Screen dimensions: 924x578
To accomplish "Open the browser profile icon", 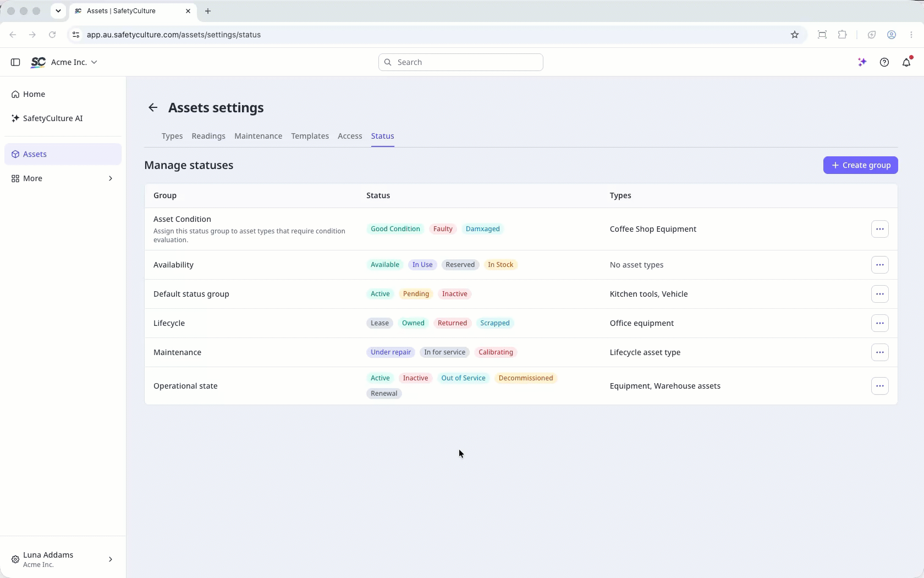I will point(892,35).
